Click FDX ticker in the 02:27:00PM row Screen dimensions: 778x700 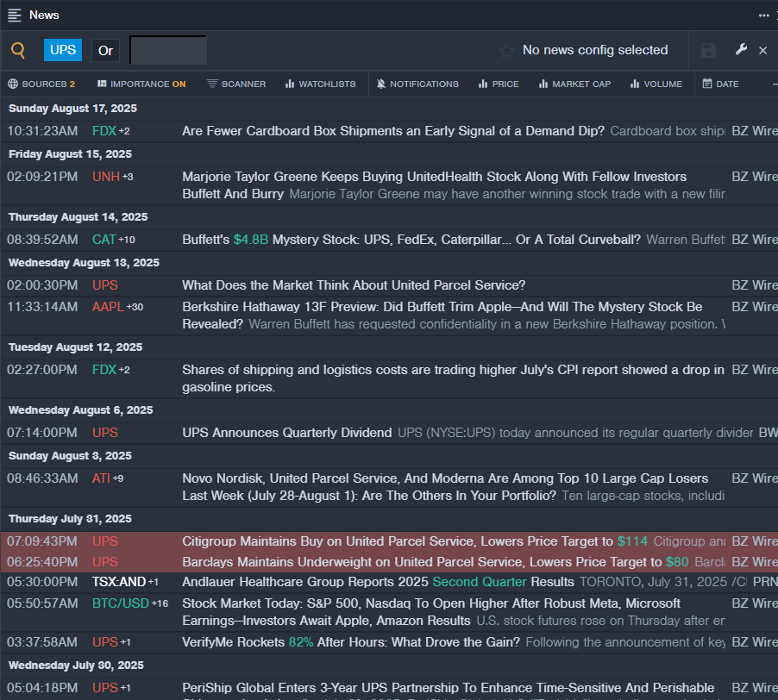[104, 370]
